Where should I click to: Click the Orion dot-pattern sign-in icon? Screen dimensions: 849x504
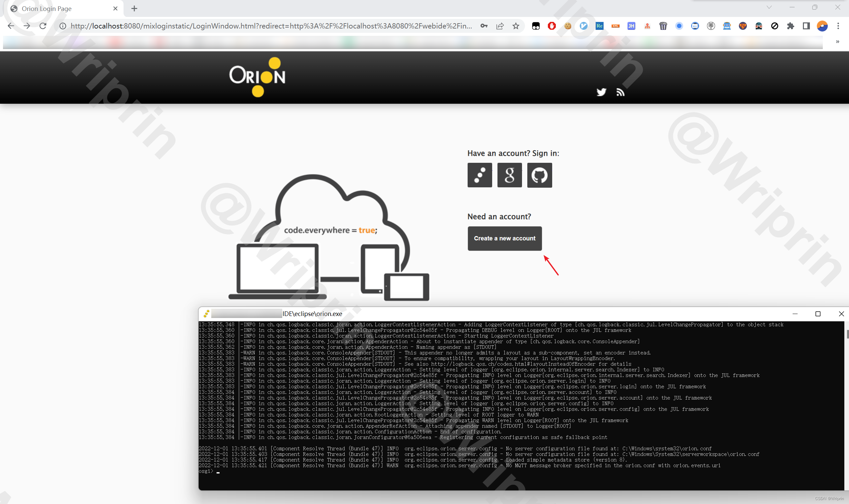(480, 175)
